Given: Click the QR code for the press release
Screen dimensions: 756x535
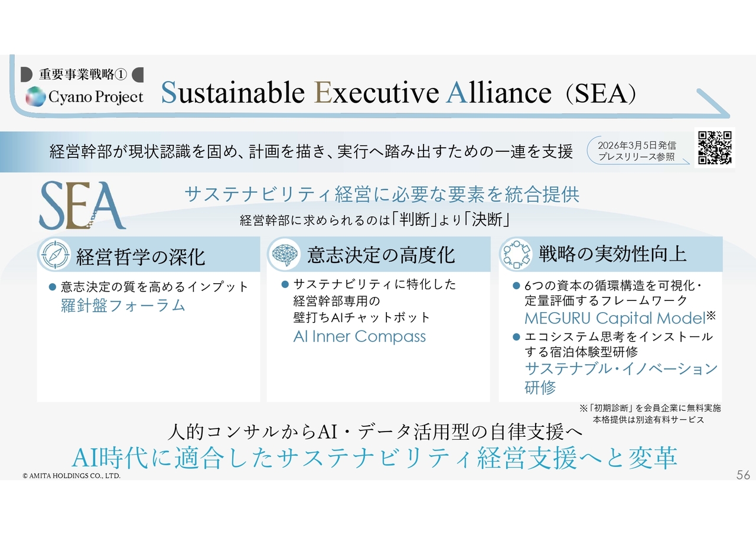Looking at the screenshot, I should [715, 148].
